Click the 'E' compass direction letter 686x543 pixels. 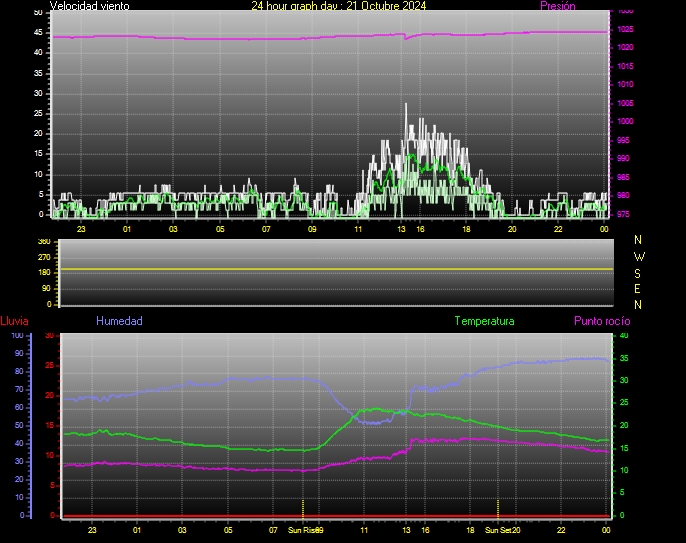(637, 289)
